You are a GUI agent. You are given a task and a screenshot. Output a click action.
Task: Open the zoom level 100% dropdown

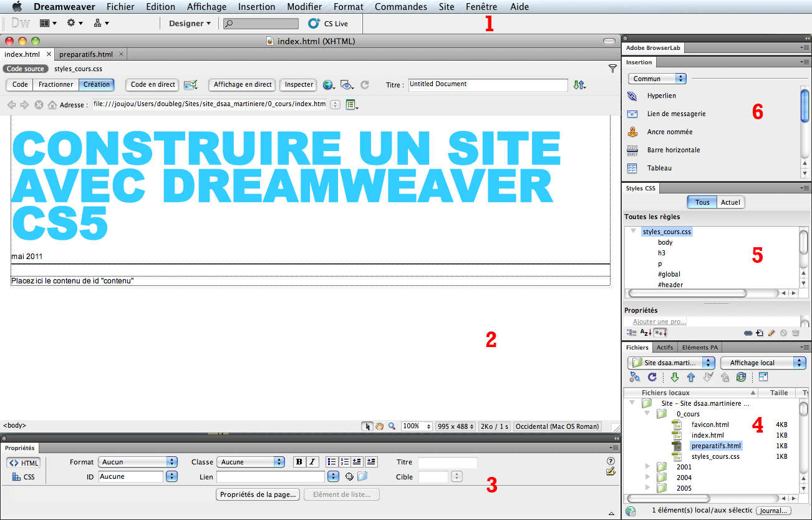(x=417, y=426)
